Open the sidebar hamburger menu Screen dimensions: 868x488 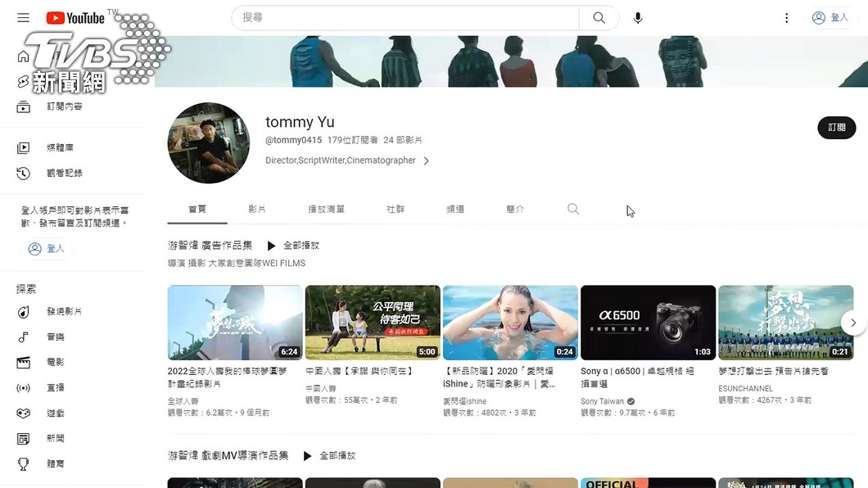point(23,17)
